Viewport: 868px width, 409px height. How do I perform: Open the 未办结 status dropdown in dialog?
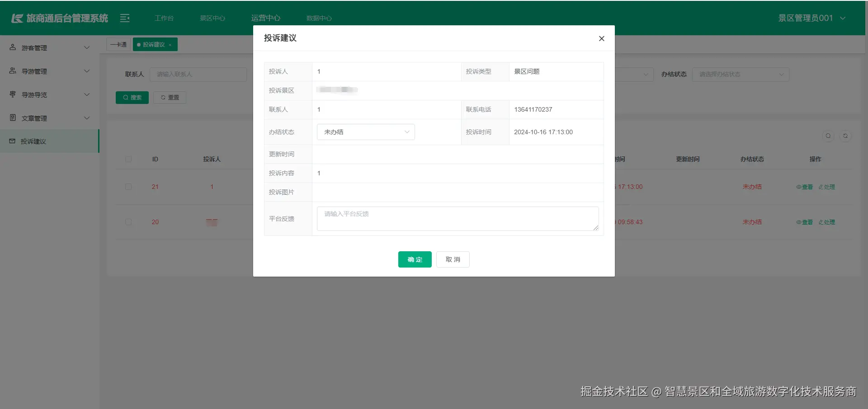point(366,132)
